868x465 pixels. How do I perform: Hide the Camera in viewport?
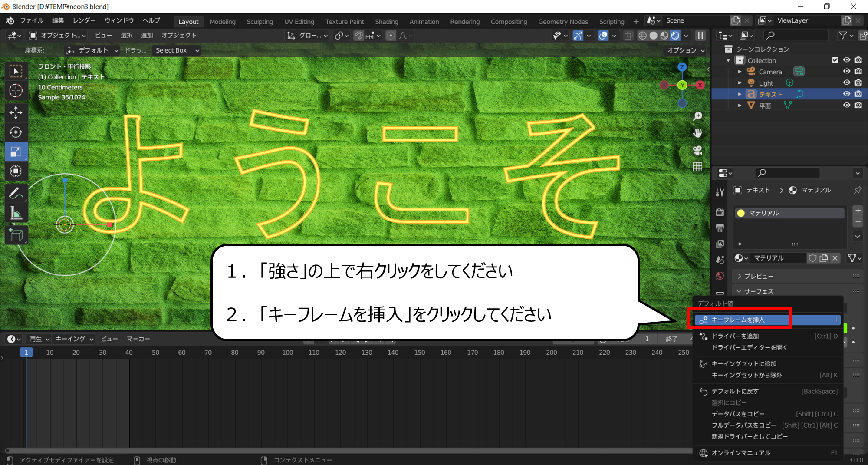(x=847, y=71)
